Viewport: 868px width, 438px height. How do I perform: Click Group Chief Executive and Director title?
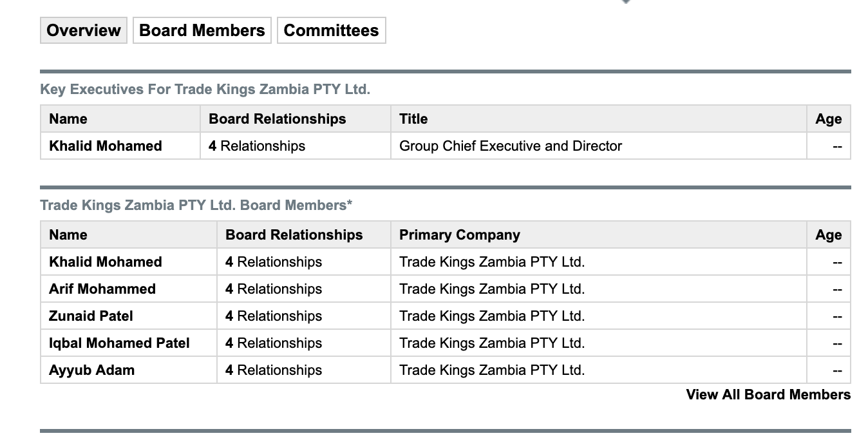pyautogui.click(x=511, y=146)
